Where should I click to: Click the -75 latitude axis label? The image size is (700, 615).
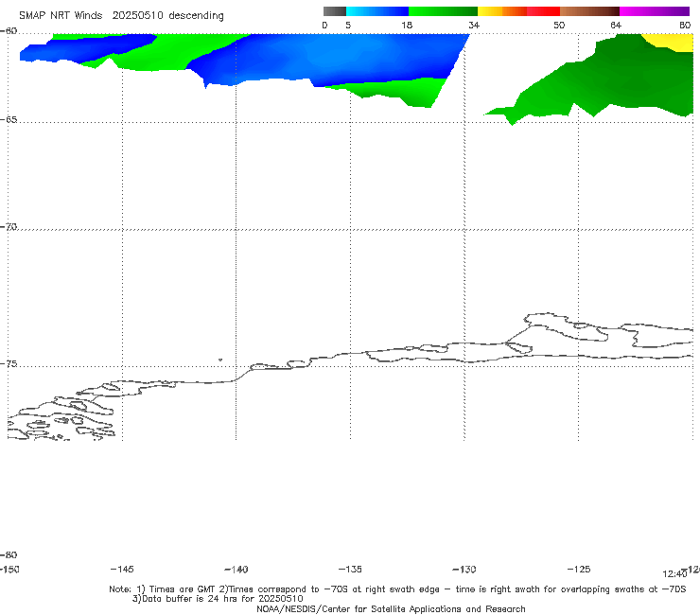9,364
